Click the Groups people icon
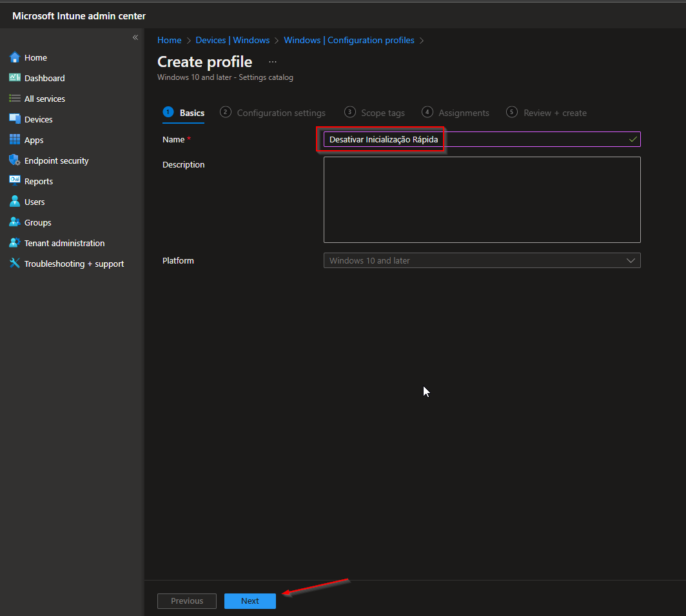The width and height of the screenshot is (686, 616). (x=14, y=222)
